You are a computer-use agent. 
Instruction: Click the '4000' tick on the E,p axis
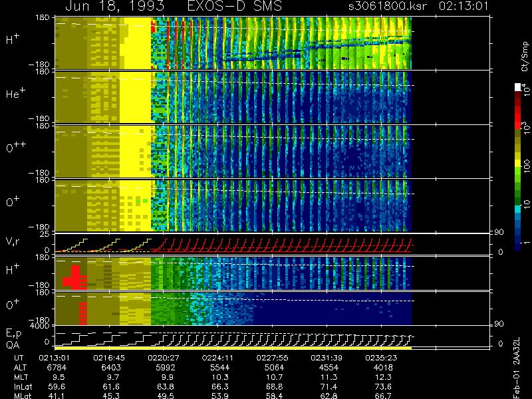click(x=41, y=326)
